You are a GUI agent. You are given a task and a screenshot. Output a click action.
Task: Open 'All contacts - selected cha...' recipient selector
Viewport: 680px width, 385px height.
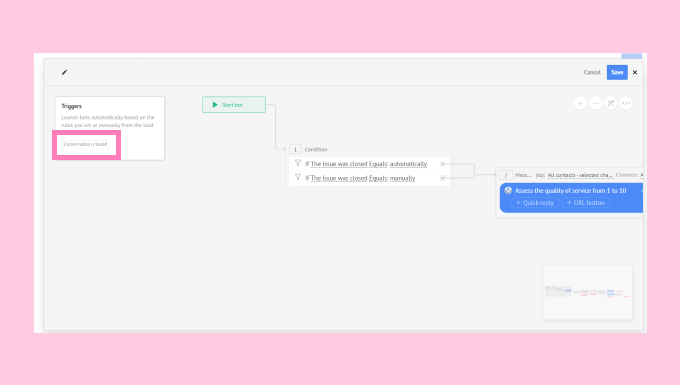pyautogui.click(x=580, y=175)
